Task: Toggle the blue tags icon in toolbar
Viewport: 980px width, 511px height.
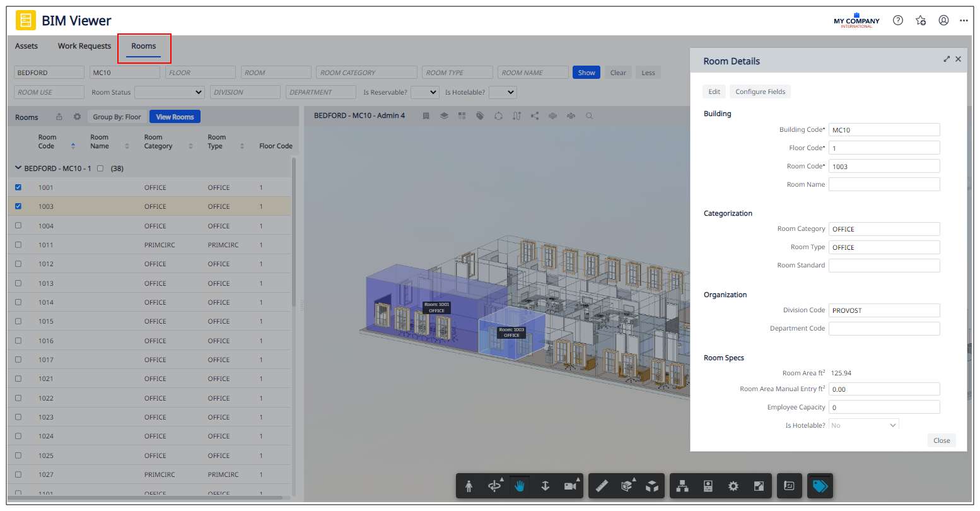Action: coord(820,486)
